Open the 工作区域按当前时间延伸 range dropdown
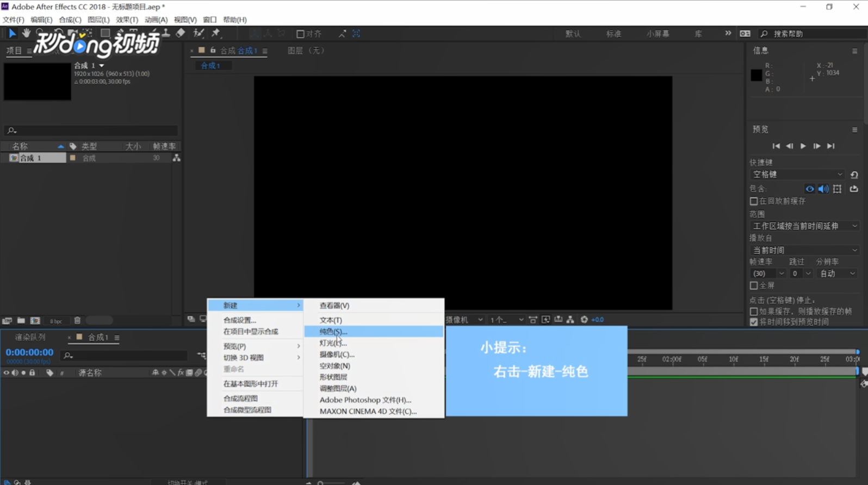This screenshot has width=868, height=485. point(804,226)
